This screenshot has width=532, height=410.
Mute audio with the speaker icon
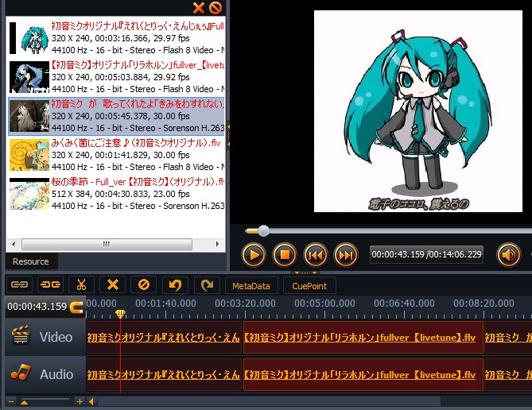(508, 255)
